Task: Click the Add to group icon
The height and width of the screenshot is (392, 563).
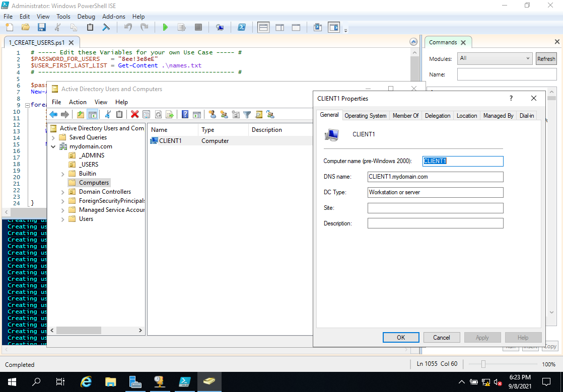Action: click(x=270, y=114)
